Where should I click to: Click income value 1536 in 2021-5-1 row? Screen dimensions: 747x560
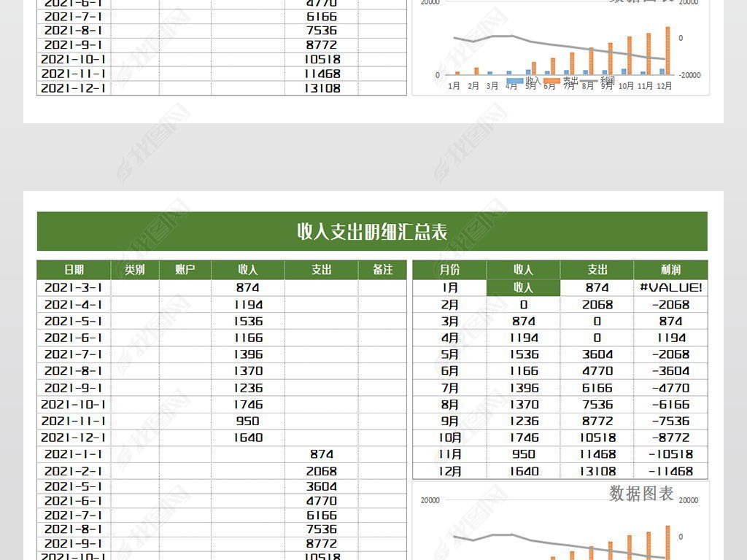[x=248, y=322]
